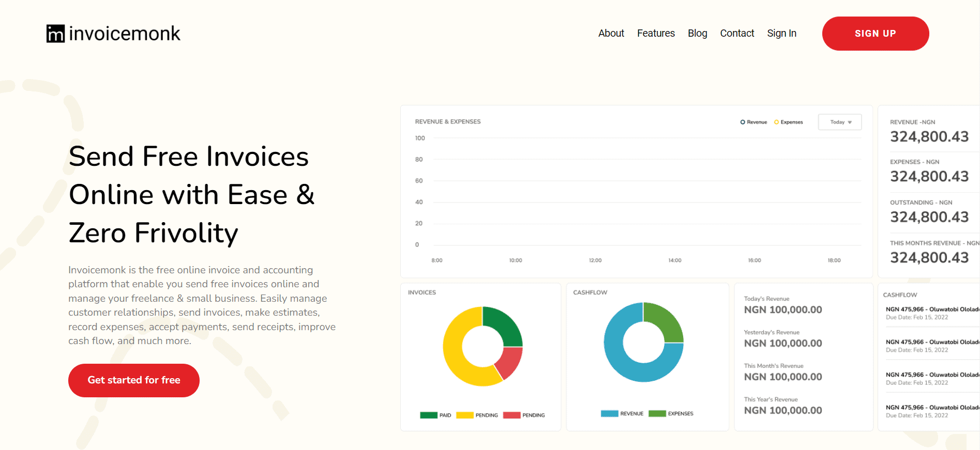Click Today's Revenue NGN 100,000.00 value
Screen dimensions: 980x450
coord(783,309)
